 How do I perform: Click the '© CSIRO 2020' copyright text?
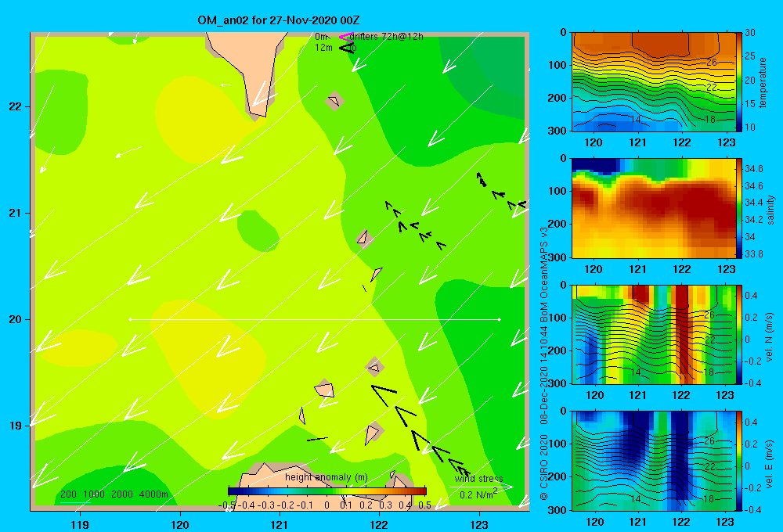tap(544, 466)
